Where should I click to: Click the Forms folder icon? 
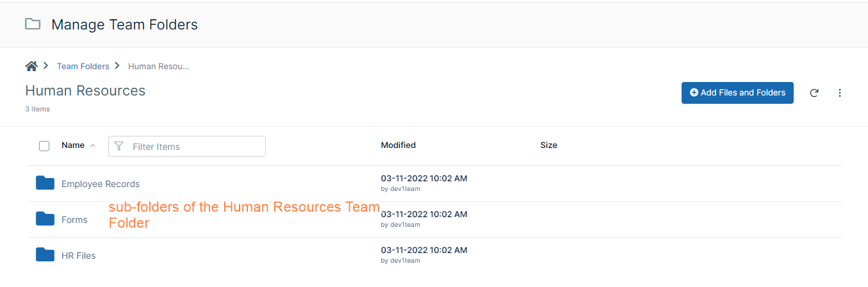45,219
